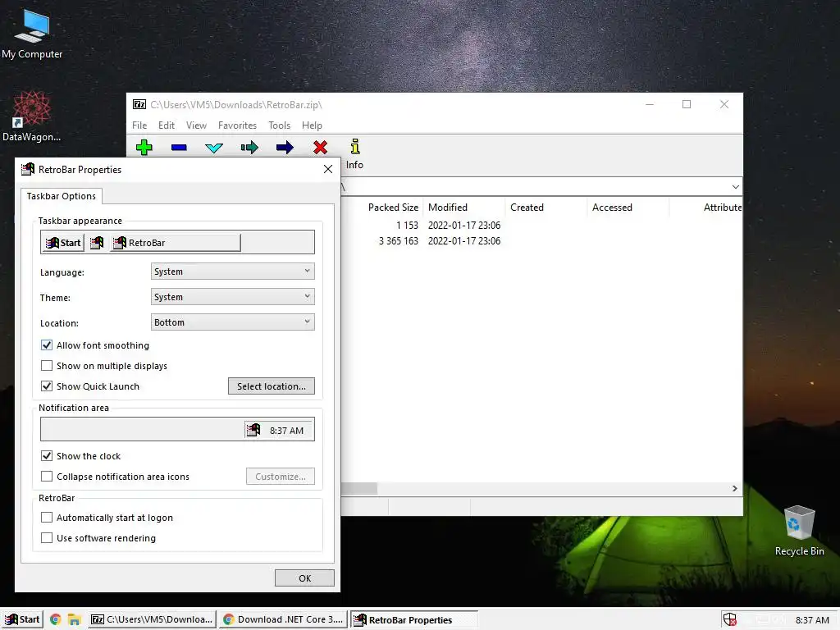Open the File menu in 7-Zip
This screenshot has height=630, width=840.
click(139, 125)
